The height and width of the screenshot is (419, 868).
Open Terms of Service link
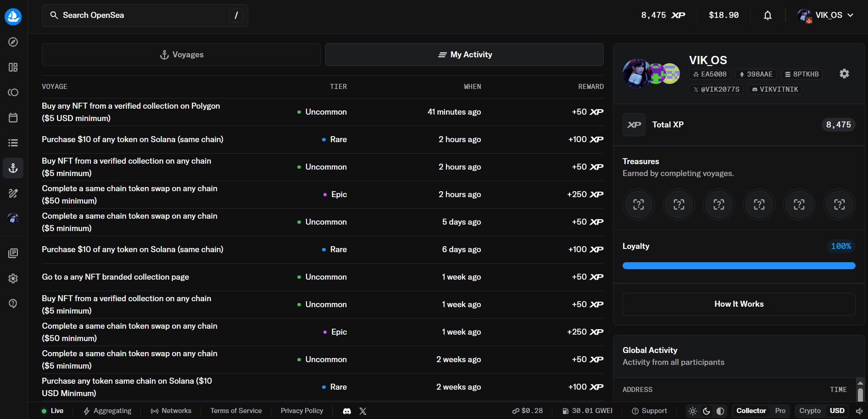pos(236,411)
